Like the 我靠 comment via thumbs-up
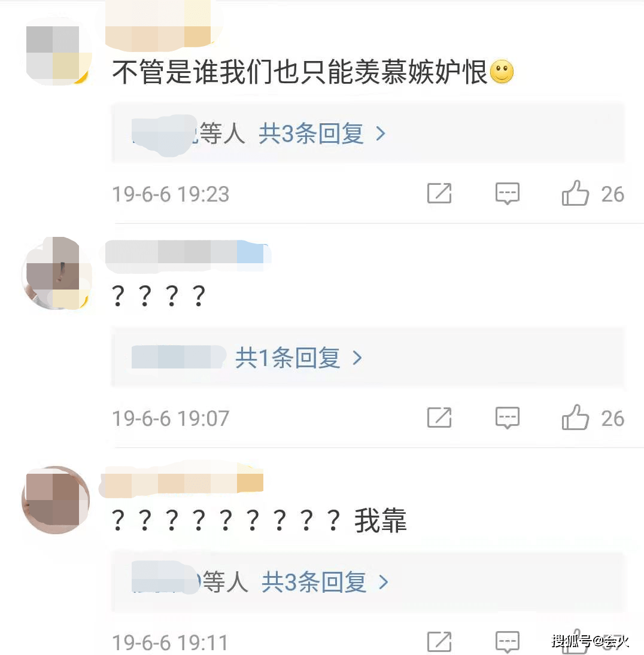The width and height of the screenshot is (644, 655). pos(575,641)
